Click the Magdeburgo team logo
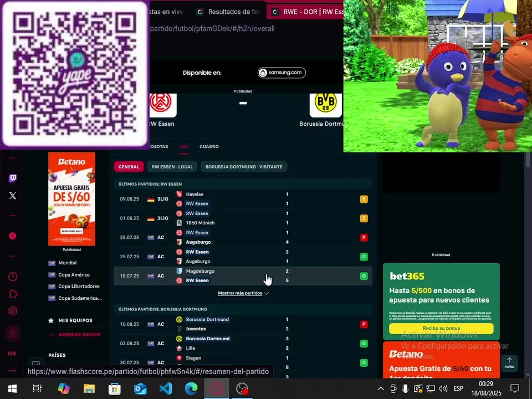 click(x=179, y=271)
